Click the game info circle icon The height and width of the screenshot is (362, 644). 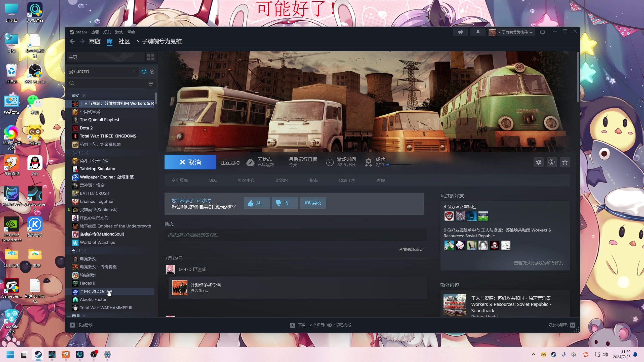(551, 162)
